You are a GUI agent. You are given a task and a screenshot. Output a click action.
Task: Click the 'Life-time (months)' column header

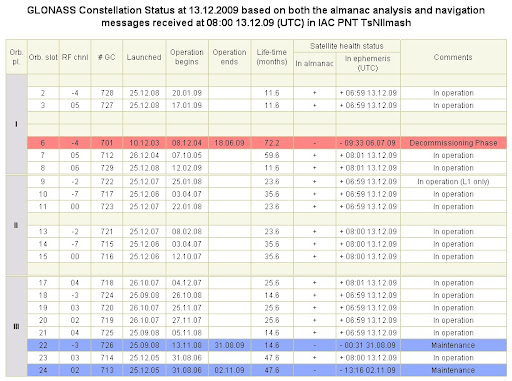coord(272,57)
